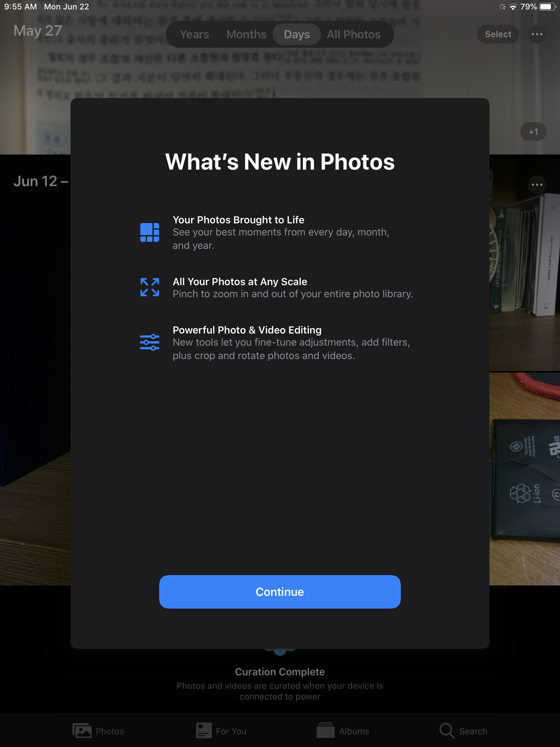Screen dimensions: 560x747
Task: Click the "New tools let you fine-tune" description
Action: click(291, 349)
